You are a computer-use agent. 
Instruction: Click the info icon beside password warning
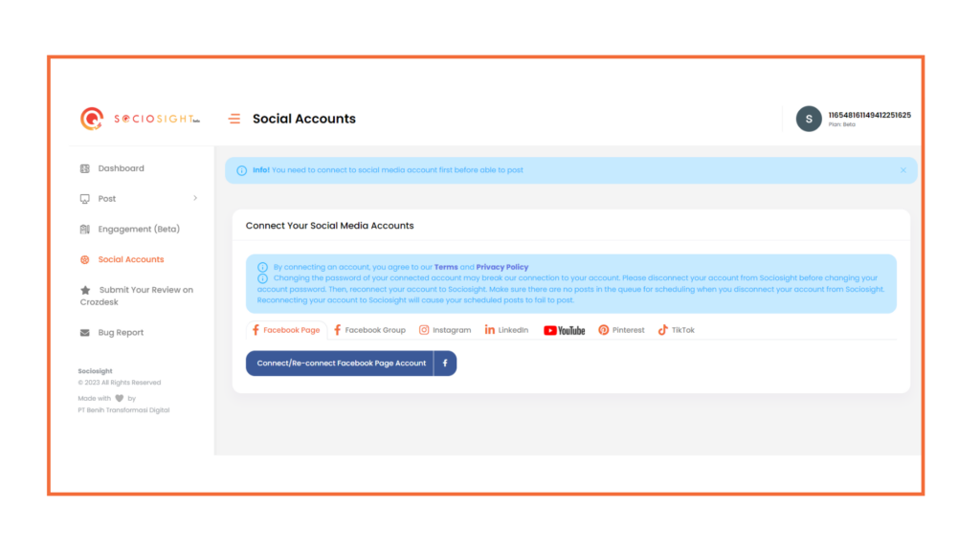(x=262, y=278)
